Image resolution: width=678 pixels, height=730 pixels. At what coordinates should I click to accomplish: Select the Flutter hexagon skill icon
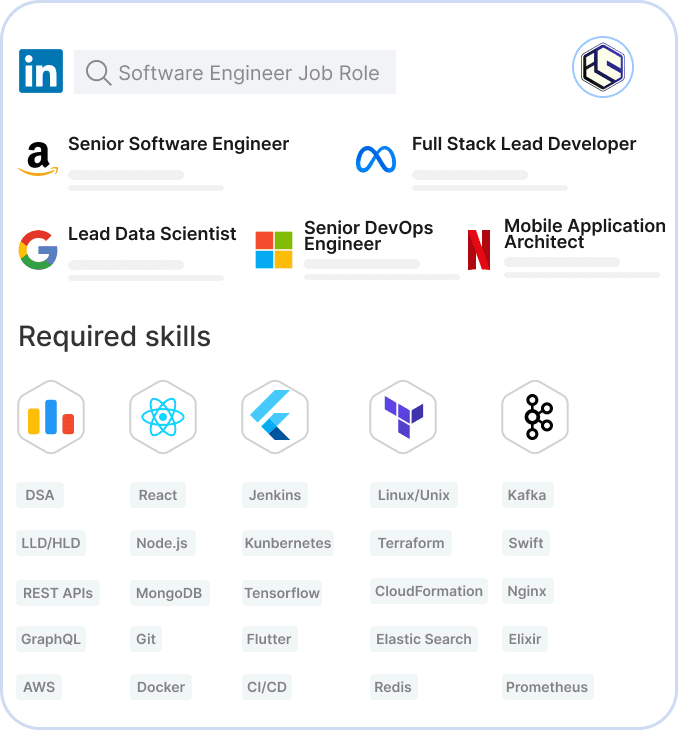pyautogui.click(x=273, y=416)
